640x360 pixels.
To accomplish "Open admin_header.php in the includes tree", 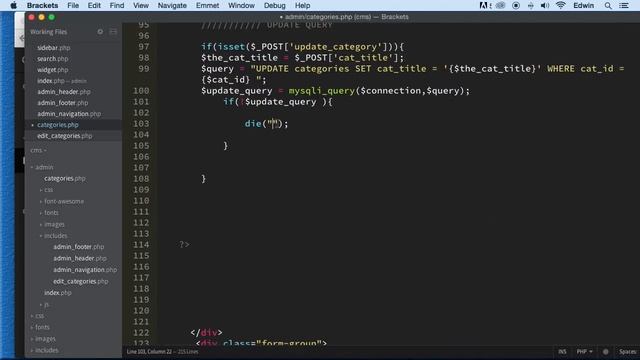I will [80, 258].
